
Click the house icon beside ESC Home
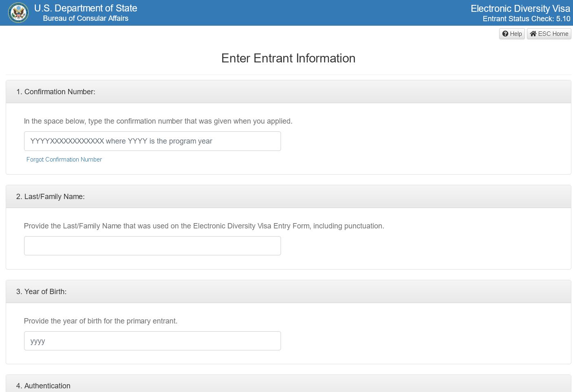click(x=533, y=34)
